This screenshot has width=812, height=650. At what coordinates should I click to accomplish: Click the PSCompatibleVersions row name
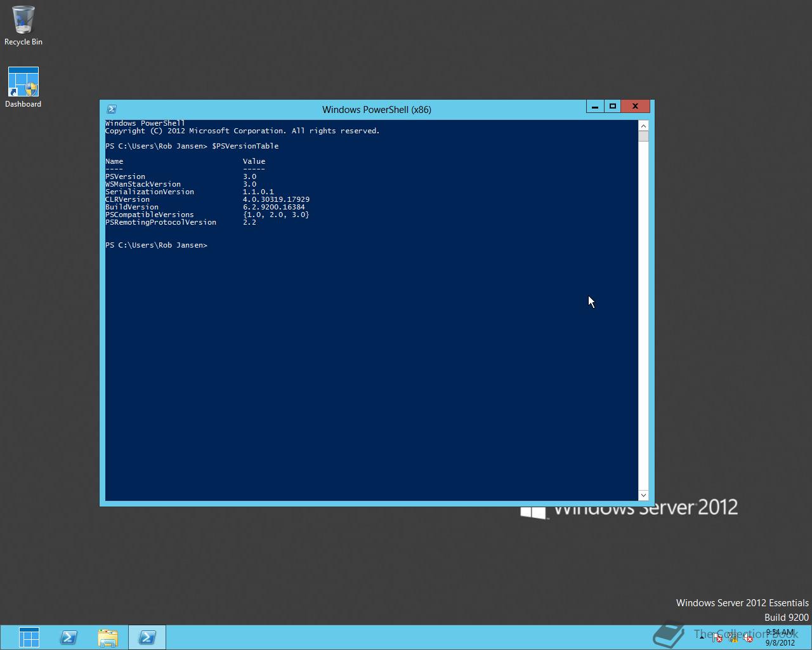pyautogui.click(x=150, y=215)
